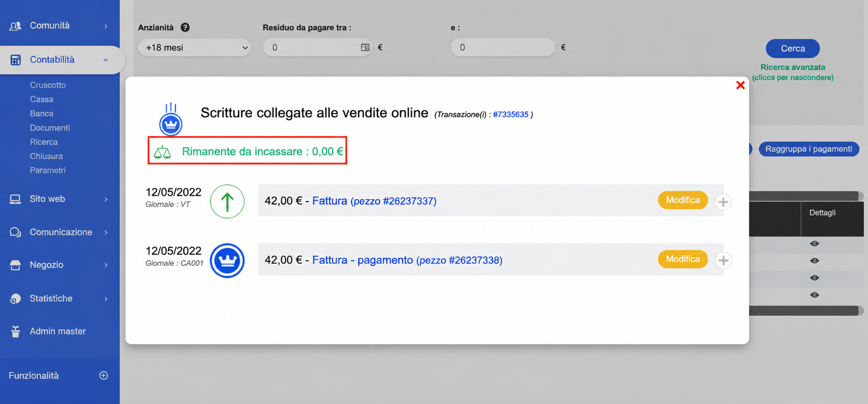Close the dialog with the red X
868x404 pixels.
tap(740, 85)
